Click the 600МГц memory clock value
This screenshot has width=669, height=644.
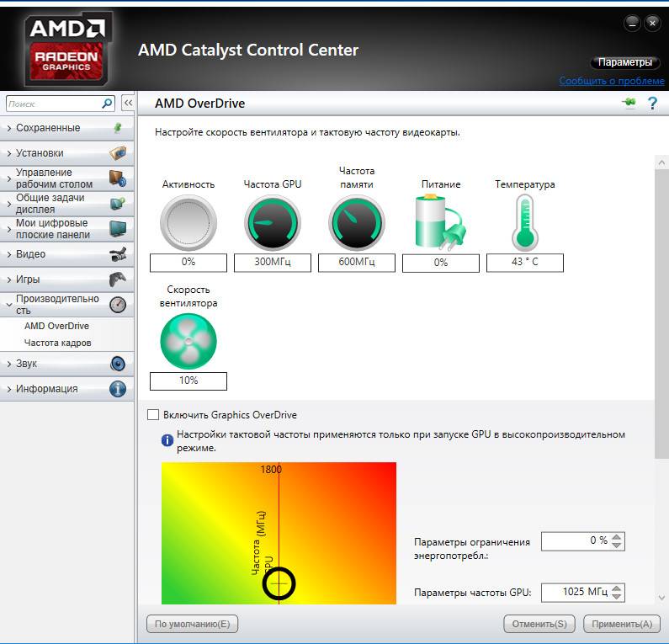(357, 262)
